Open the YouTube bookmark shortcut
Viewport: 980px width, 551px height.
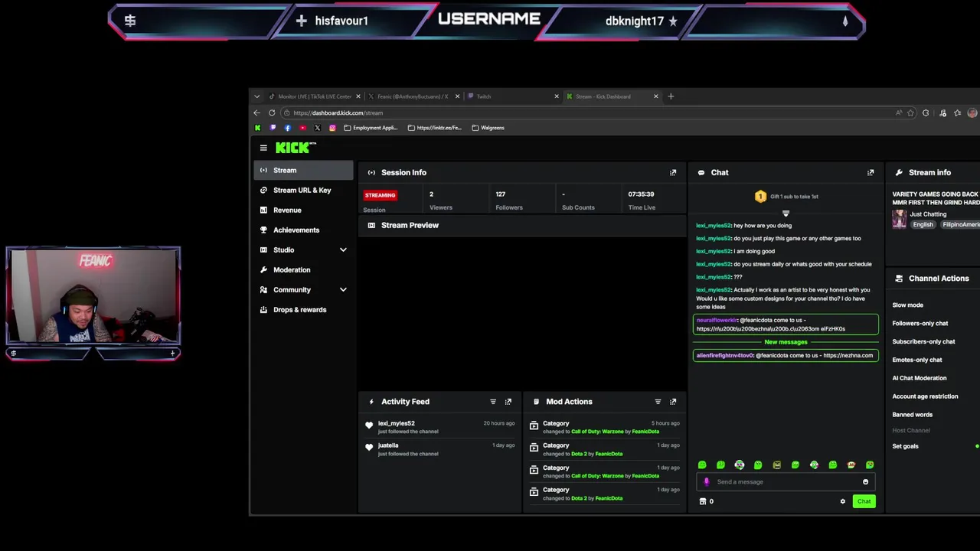302,128
